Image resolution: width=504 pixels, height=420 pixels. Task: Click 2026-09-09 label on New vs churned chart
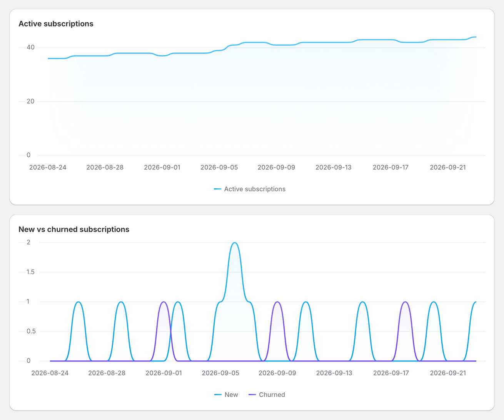coord(277,373)
